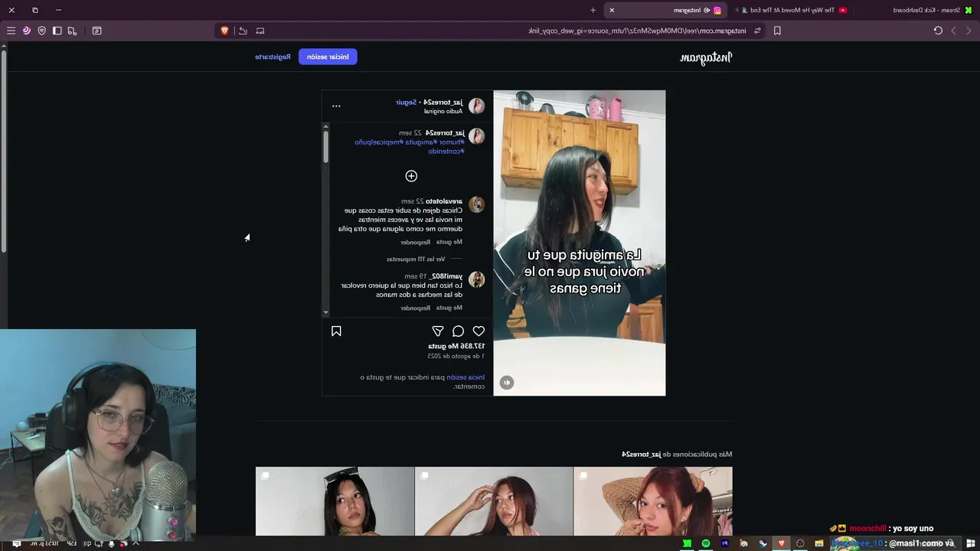Close the Instagram tab
Viewport: 980px width, 551px height.
(611, 10)
